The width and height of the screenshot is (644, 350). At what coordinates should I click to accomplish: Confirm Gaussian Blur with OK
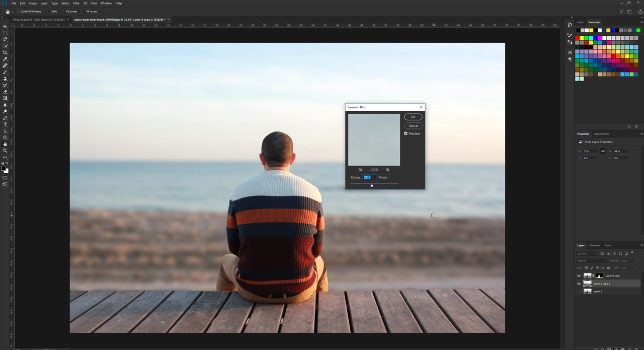tap(413, 117)
